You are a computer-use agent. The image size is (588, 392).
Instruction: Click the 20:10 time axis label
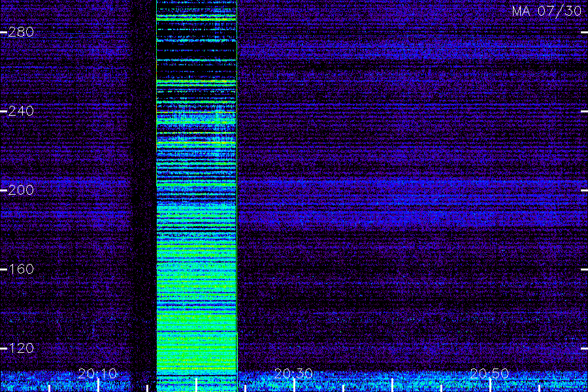[97, 374]
